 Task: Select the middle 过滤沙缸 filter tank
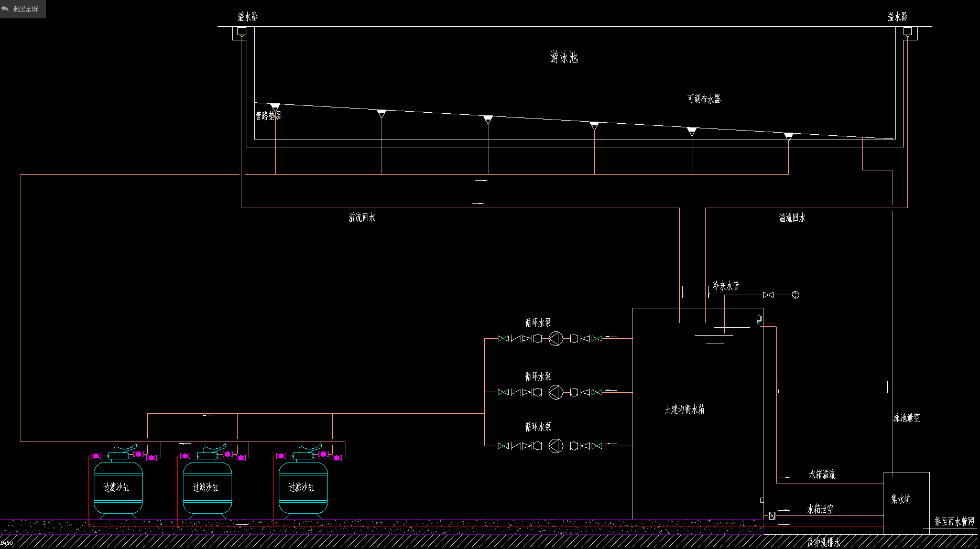click(207, 488)
